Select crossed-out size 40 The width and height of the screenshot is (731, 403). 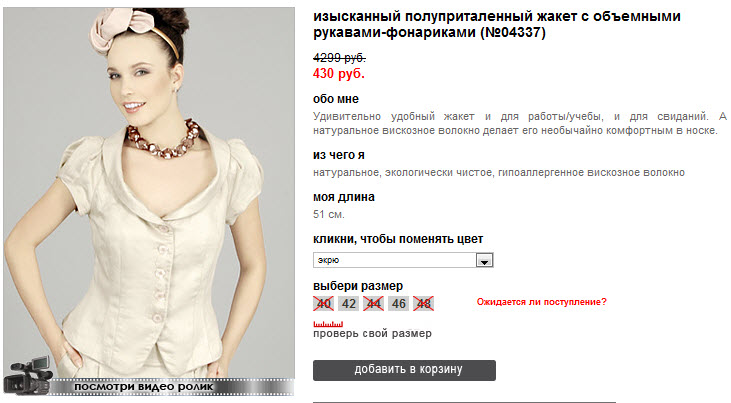click(x=324, y=304)
